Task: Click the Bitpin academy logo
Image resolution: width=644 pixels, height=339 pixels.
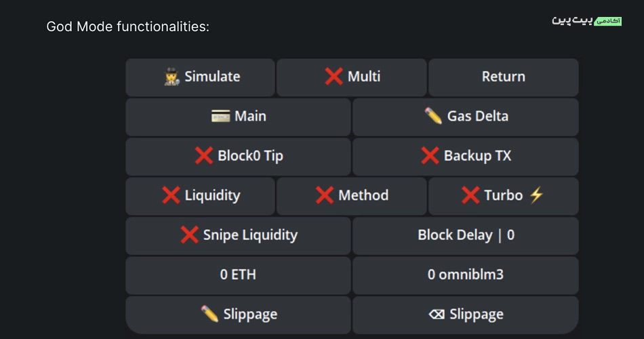Action: click(587, 20)
